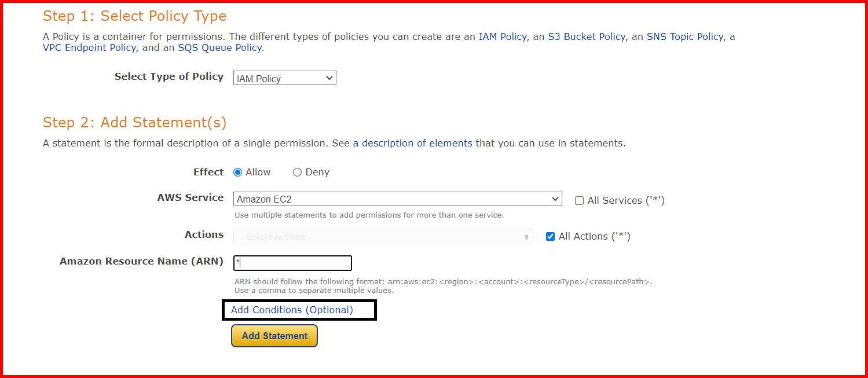
Task: Click the 'a description of elements' link
Action: [x=412, y=143]
